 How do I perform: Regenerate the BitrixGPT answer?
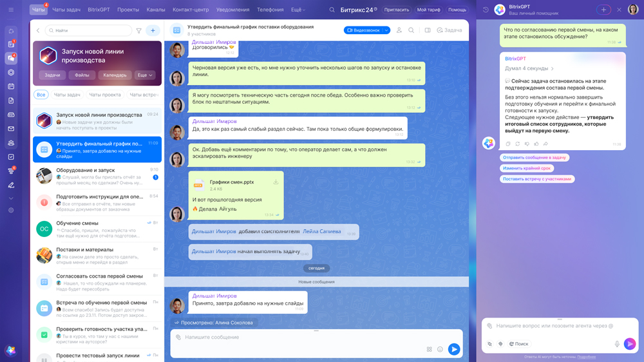pyautogui.click(x=518, y=144)
